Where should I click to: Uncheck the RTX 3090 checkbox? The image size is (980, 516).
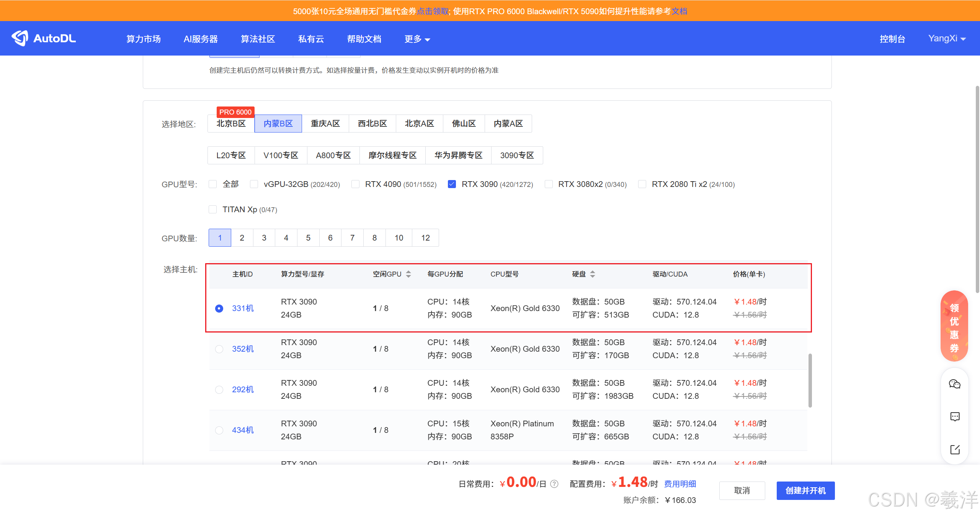click(452, 184)
